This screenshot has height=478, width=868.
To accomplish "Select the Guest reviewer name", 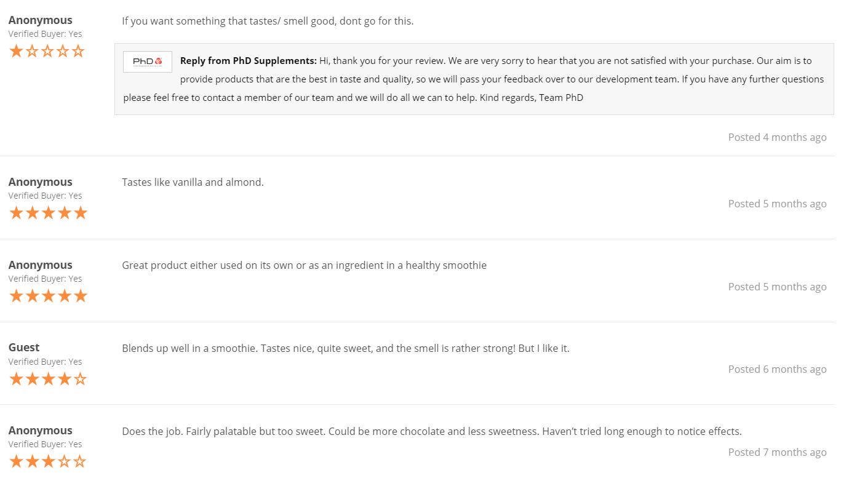I will [24, 348].
